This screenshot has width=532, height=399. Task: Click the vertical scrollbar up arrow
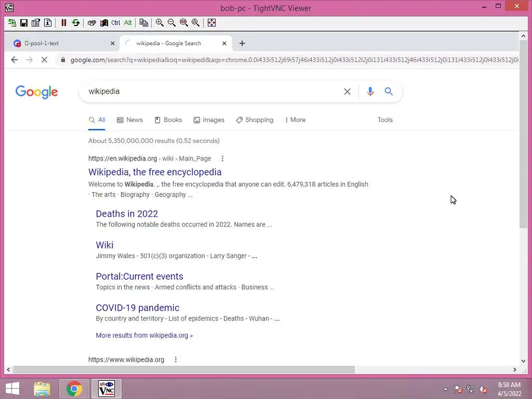(523, 36)
